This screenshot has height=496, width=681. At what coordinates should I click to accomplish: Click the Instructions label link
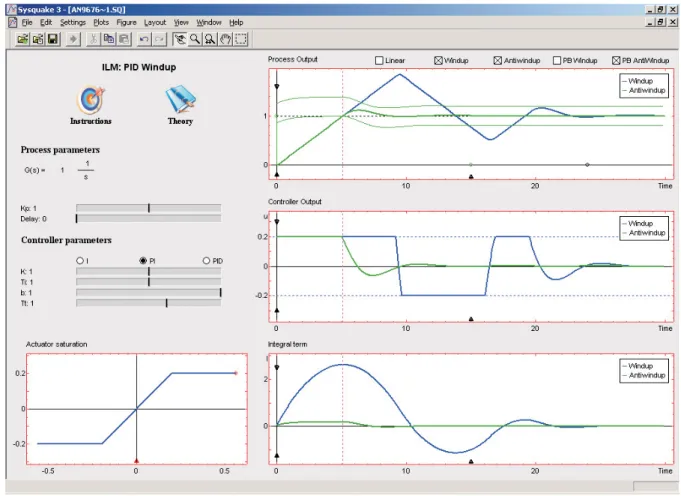point(91,121)
